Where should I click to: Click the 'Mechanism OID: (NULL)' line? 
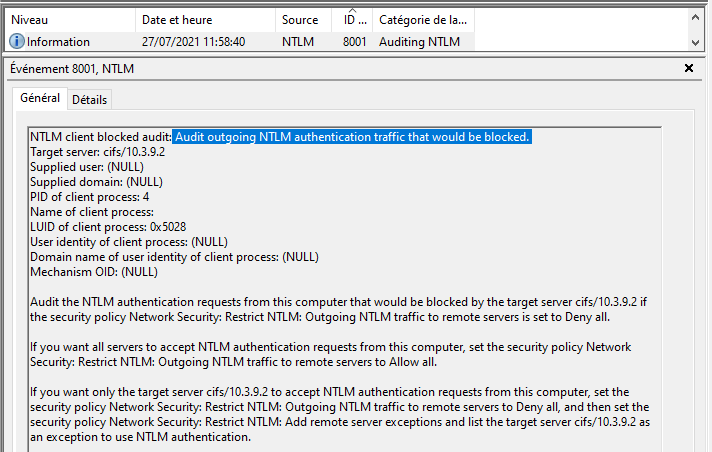pyautogui.click(x=94, y=272)
